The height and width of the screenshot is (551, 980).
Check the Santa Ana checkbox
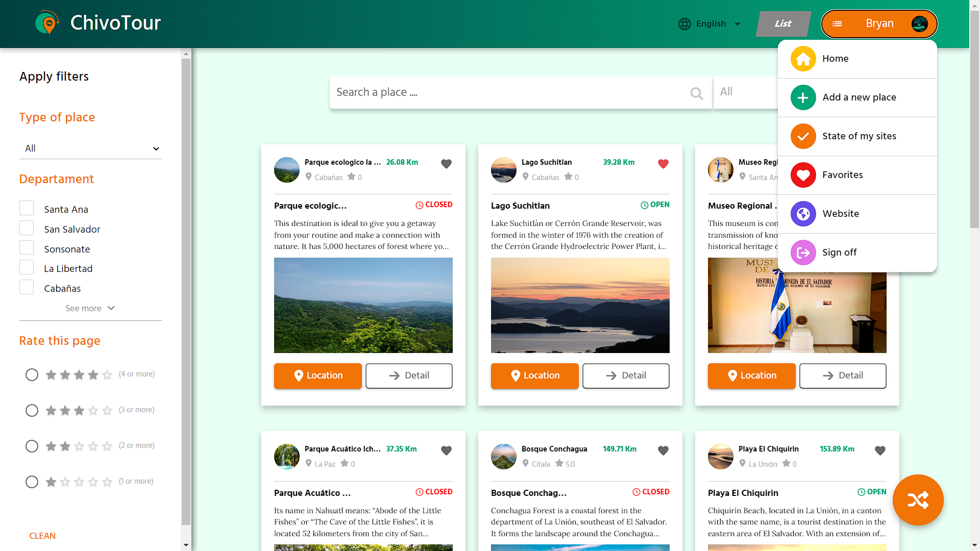[x=27, y=208]
